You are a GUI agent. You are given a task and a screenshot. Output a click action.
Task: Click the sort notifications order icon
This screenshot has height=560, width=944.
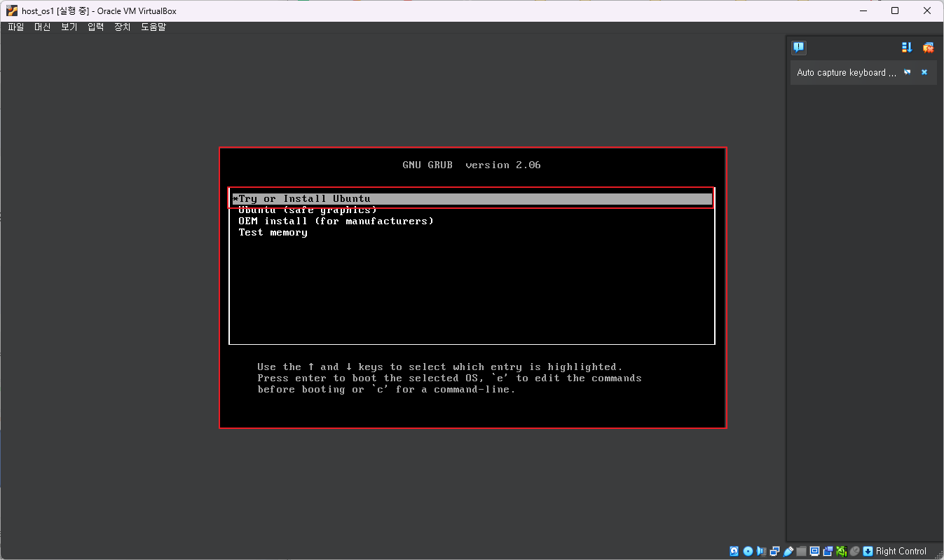click(x=907, y=48)
